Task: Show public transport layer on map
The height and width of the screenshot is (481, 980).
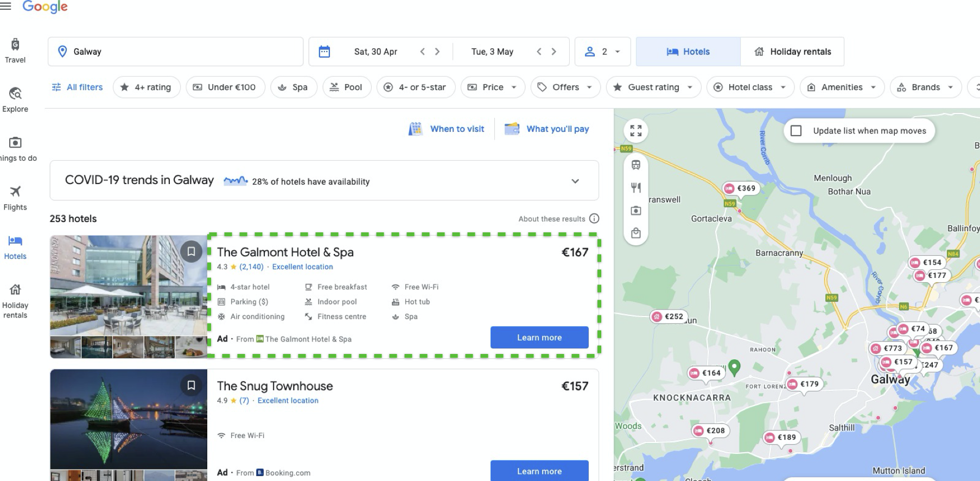Action: (636, 165)
